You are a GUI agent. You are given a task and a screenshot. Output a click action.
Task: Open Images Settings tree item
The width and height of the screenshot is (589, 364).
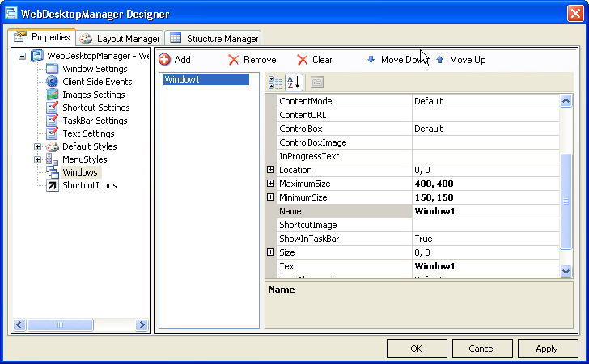(93, 95)
